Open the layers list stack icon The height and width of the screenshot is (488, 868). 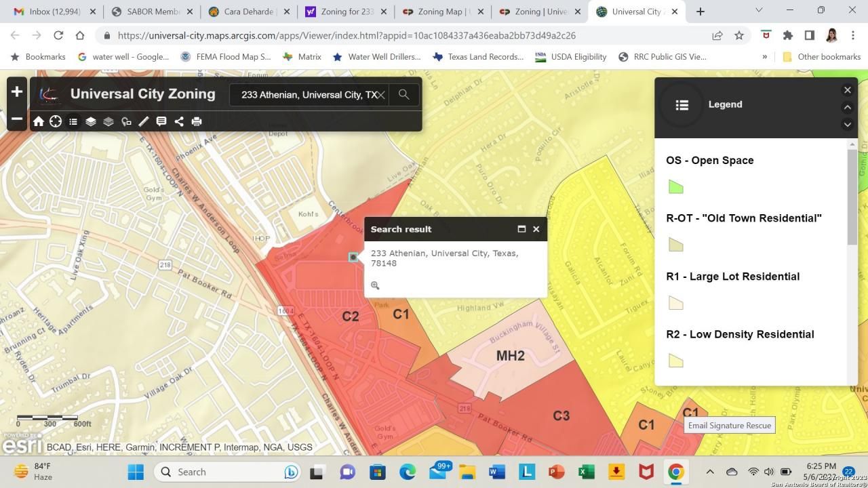pyautogui.click(x=91, y=121)
